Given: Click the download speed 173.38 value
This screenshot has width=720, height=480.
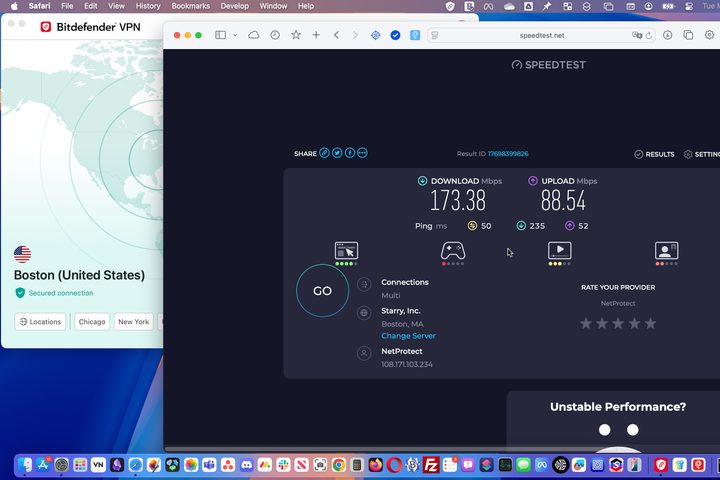Looking at the screenshot, I should pyautogui.click(x=458, y=201).
